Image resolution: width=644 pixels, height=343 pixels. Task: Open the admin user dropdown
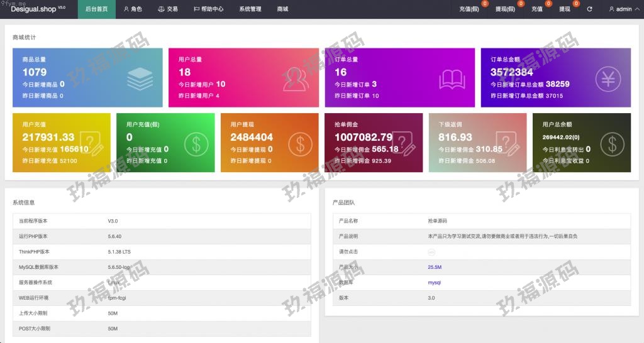[623, 9]
